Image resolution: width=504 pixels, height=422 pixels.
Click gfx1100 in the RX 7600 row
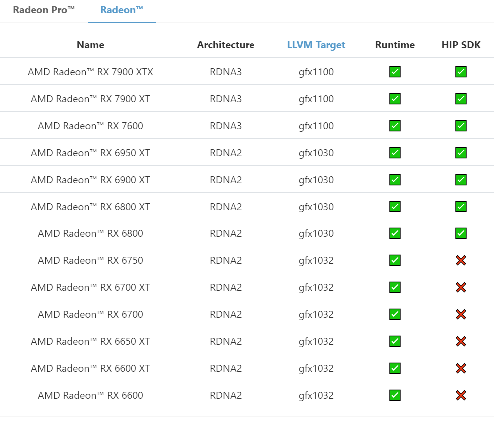pos(316,126)
